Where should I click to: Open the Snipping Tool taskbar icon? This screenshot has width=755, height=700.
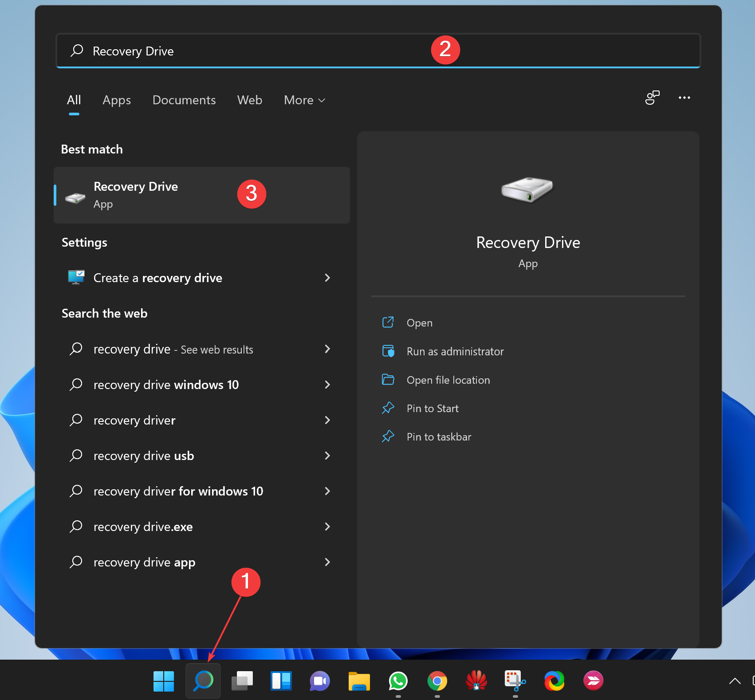tap(515, 681)
